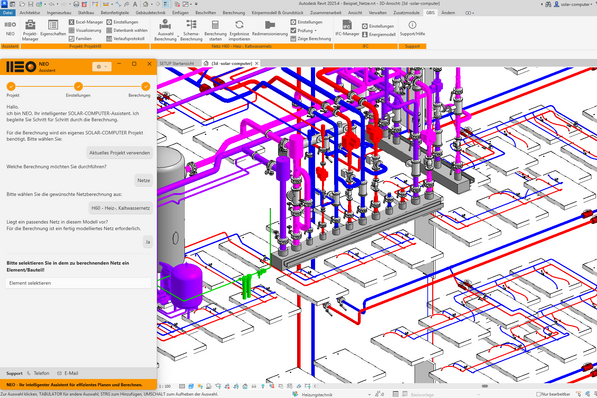This screenshot has width=597, height=398.
Task: Switch to the Berechnung ribbon tab
Action: (234, 13)
